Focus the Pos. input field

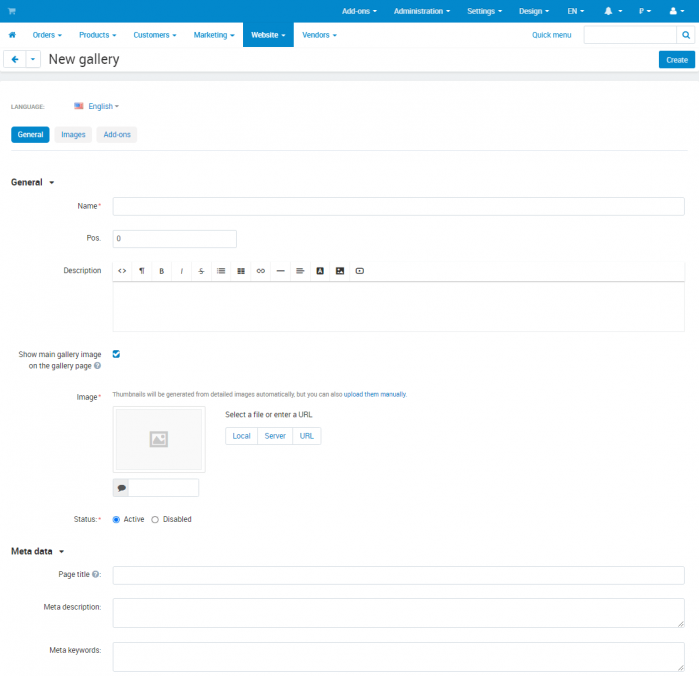pyautogui.click(x=175, y=238)
